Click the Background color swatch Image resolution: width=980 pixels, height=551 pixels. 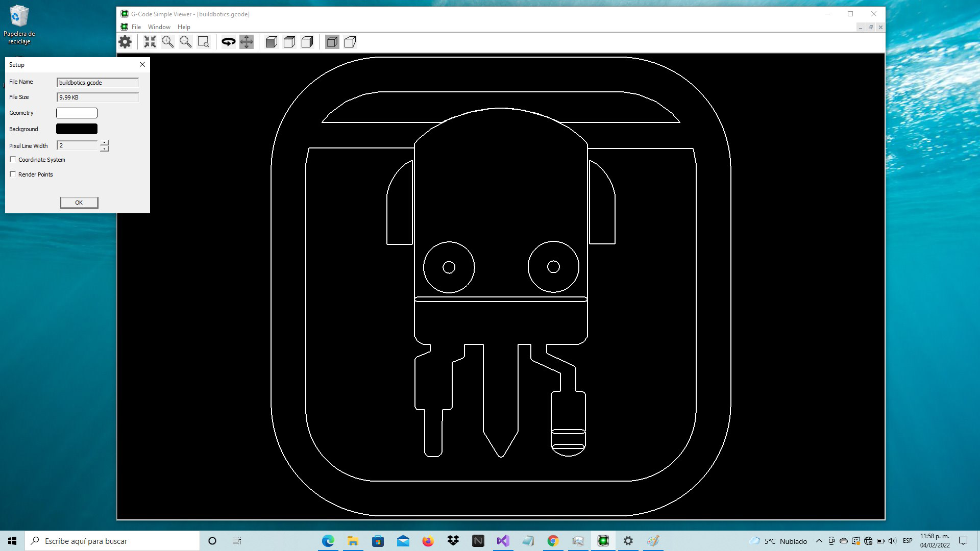(x=77, y=129)
